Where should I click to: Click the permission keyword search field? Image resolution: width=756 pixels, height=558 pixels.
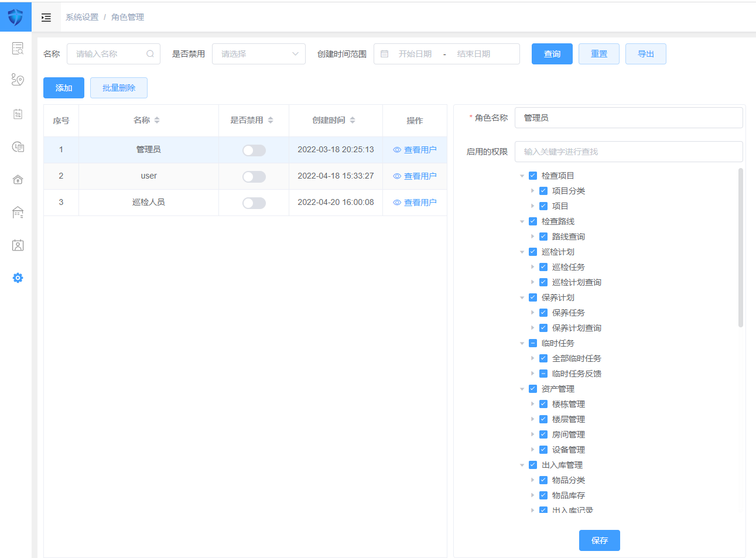[629, 152]
